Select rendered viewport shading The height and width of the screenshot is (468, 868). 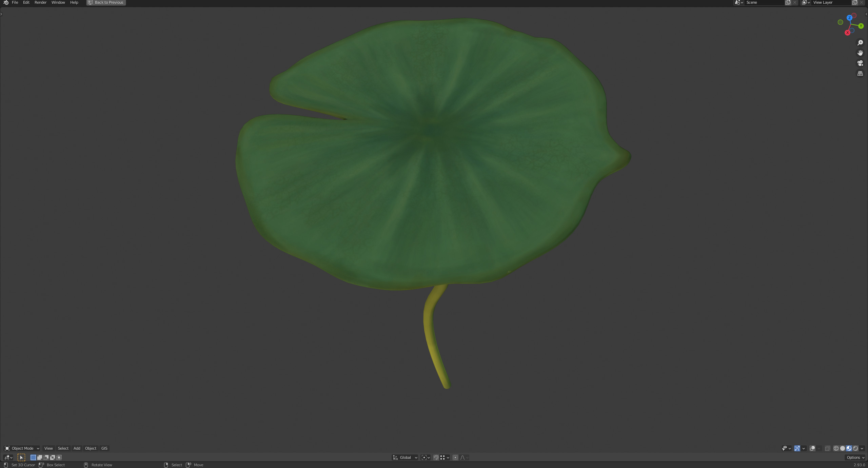[855, 448]
